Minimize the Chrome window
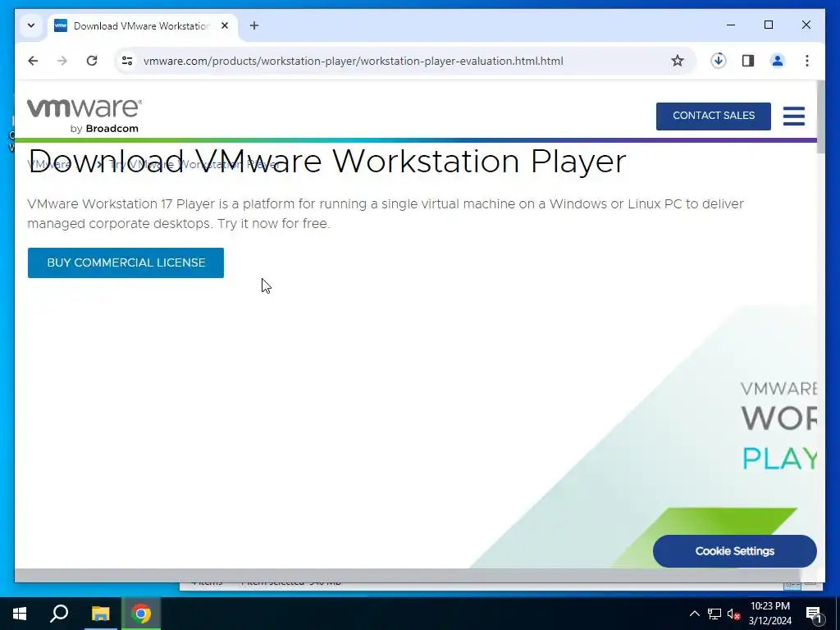The width and height of the screenshot is (840, 630). coord(731,25)
